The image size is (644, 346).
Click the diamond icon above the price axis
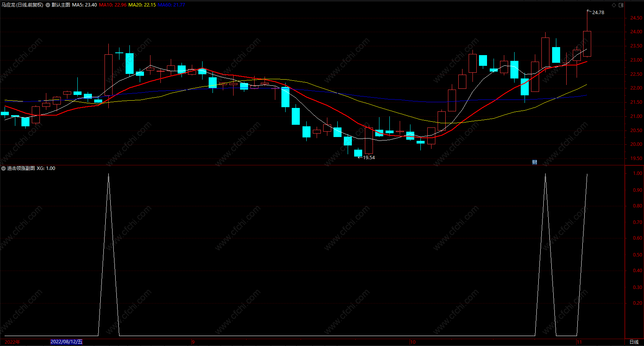(614, 5)
